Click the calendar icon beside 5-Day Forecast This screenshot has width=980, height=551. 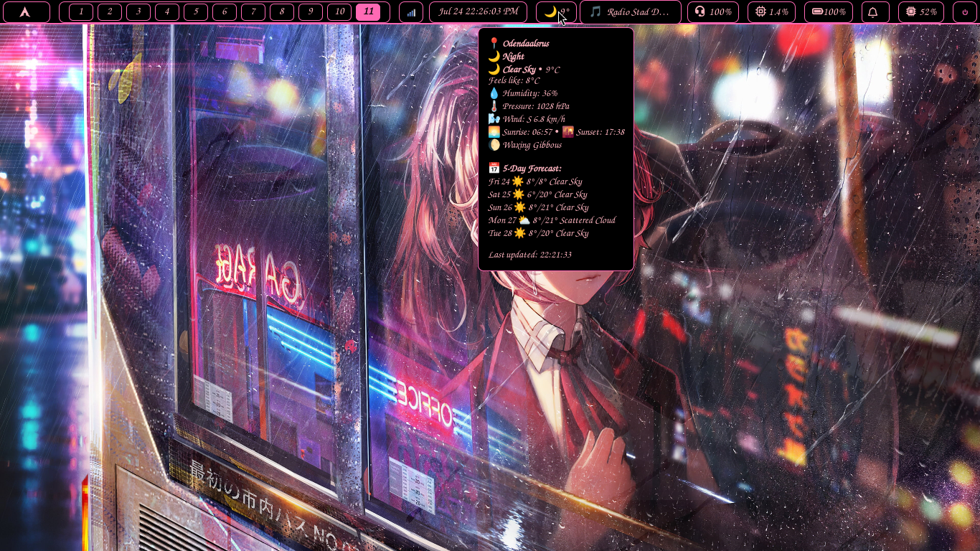pos(494,169)
